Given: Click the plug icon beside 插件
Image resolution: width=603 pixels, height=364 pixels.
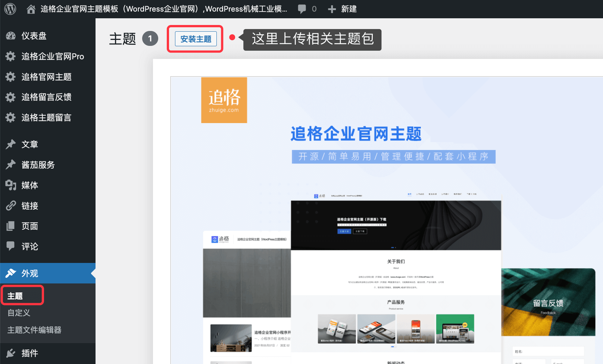Looking at the screenshot, I should coord(11,353).
